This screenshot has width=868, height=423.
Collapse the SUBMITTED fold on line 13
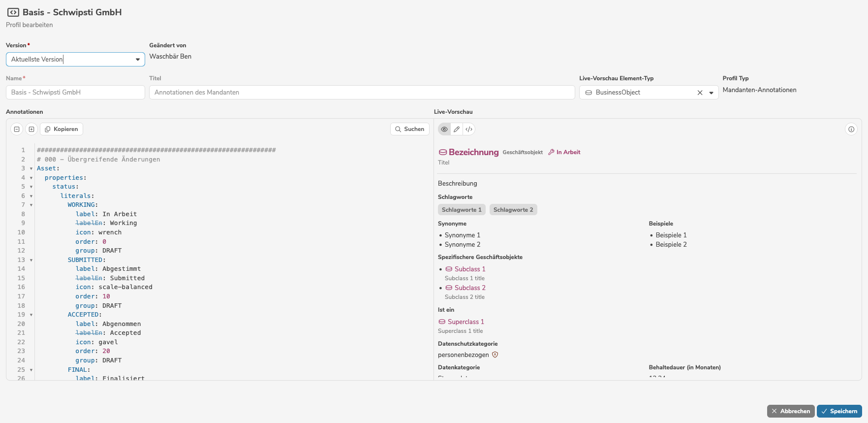[31, 260]
